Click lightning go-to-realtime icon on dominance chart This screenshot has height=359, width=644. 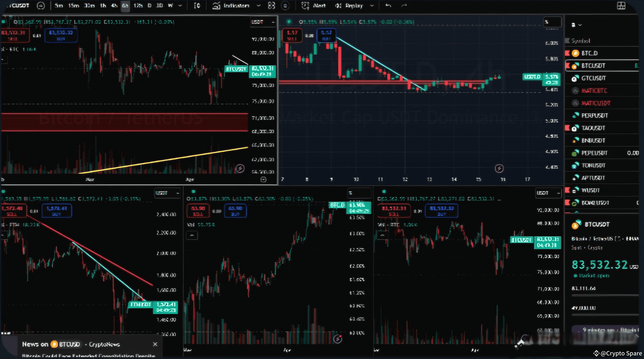tap(499, 168)
